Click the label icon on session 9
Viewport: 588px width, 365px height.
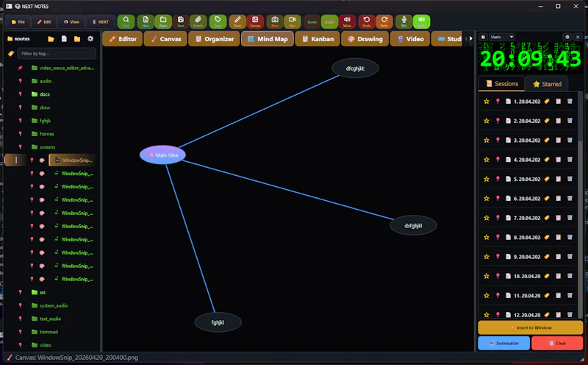547,257
